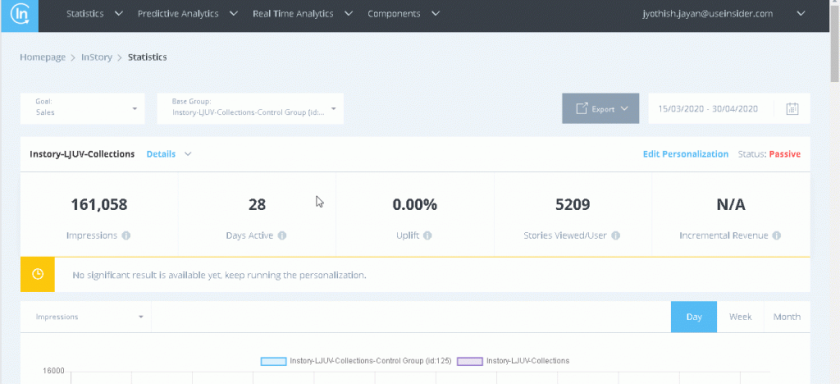Click info icon beside Incremental Revenue
Screen dimensions: 840x384
click(x=776, y=236)
